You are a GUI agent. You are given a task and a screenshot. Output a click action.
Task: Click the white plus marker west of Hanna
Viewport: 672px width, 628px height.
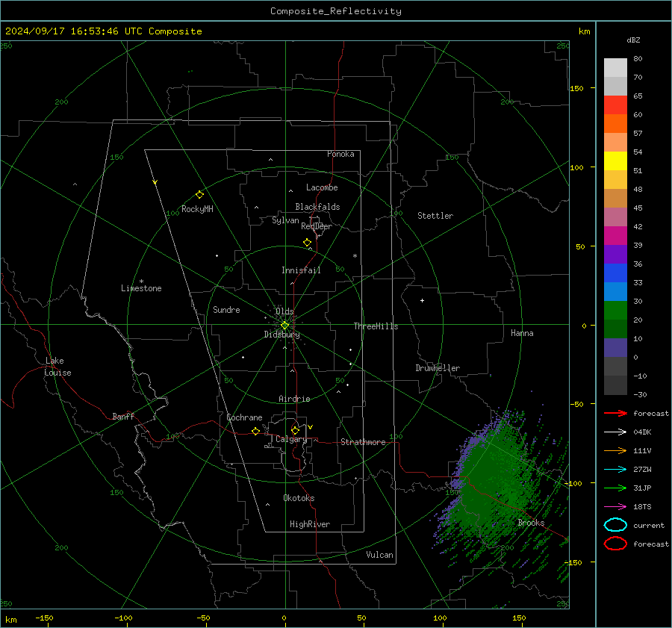pos(422,300)
